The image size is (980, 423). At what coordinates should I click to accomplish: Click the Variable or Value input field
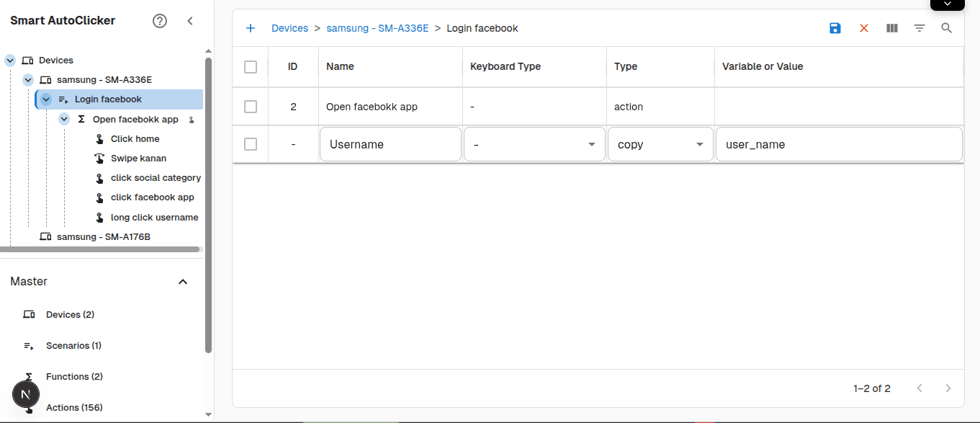click(838, 144)
